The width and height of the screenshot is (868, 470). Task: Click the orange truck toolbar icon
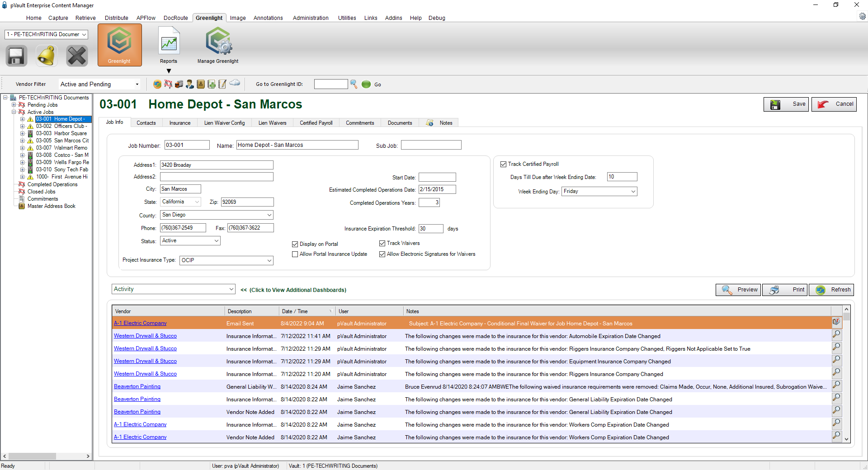179,84
